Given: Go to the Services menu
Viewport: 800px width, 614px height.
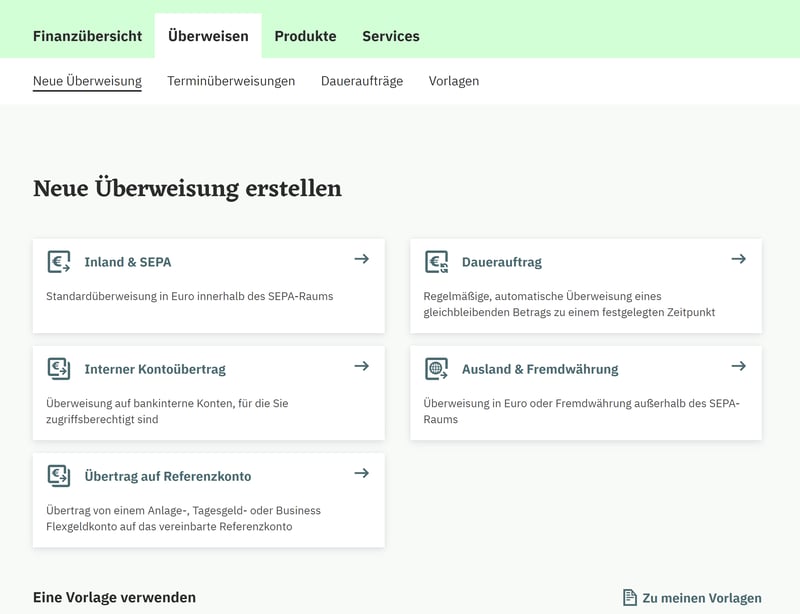Looking at the screenshot, I should pos(390,36).
